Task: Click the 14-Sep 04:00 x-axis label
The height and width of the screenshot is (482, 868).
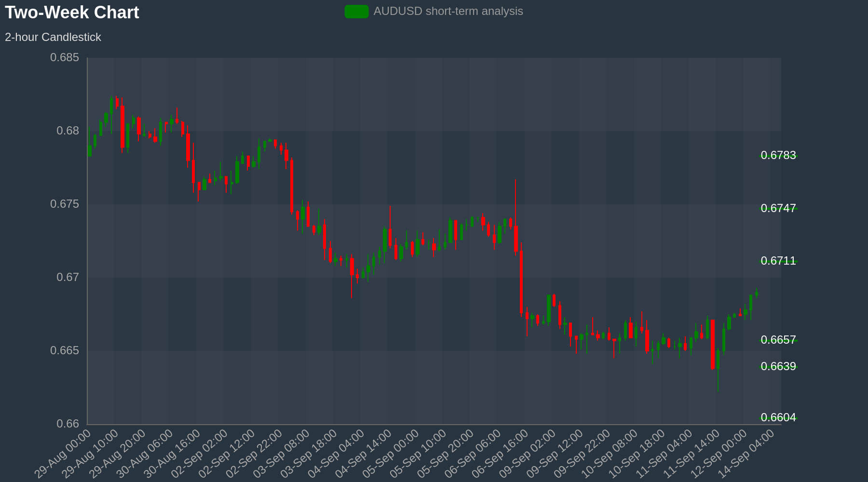Action: click(x=746, y=454)
